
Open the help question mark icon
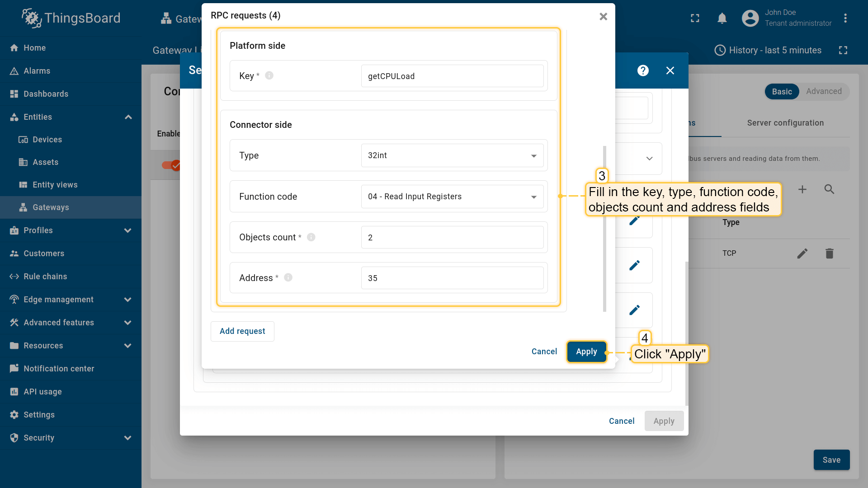click(643, 70)
